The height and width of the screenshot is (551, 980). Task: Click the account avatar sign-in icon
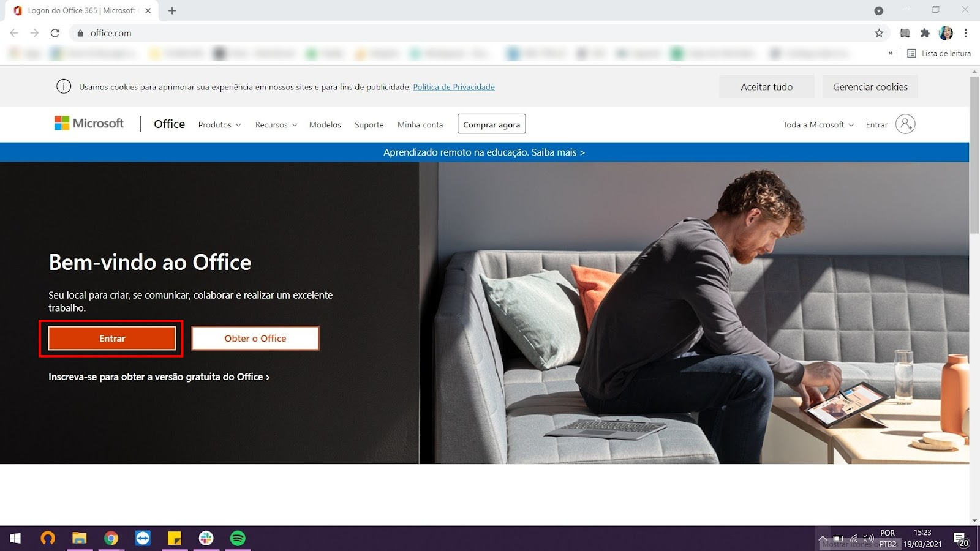click(x=905, y=124)
